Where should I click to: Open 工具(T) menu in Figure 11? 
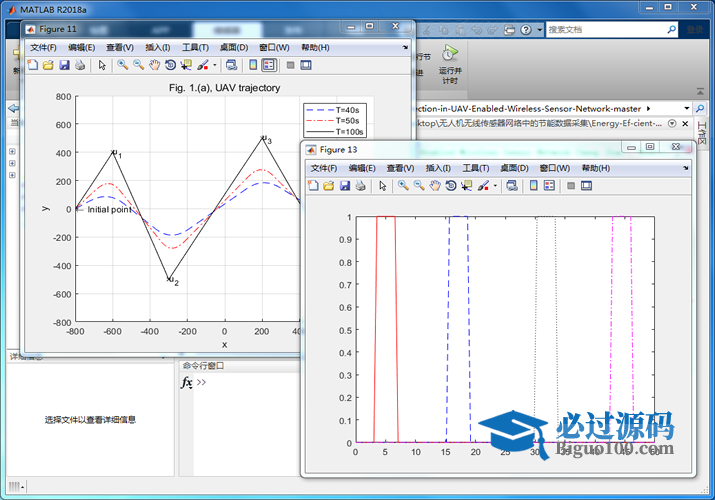(x=195, y=47)
